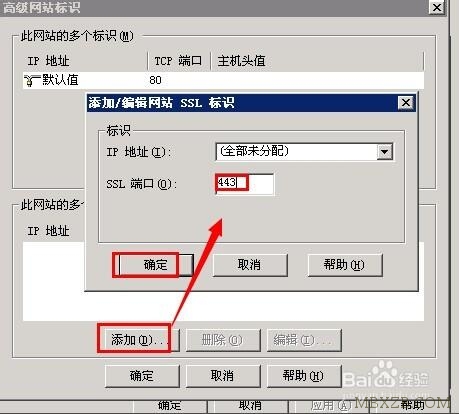This screenshot has height=414, width=459.
Task: Click the 应用(A) button at bottom
Action: pyautogui.click(x=330, y=406)
